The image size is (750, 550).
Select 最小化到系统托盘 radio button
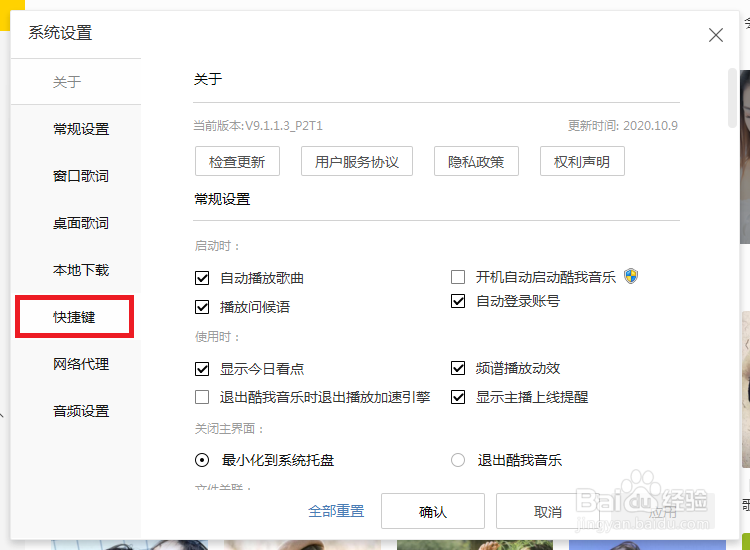pyautogui.click(x=202, y=460)
